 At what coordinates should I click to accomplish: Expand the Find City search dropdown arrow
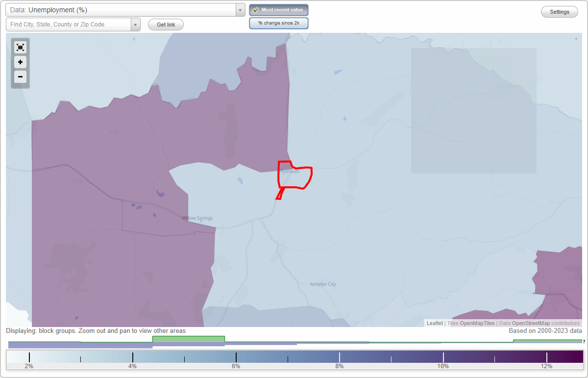point(136,25)
